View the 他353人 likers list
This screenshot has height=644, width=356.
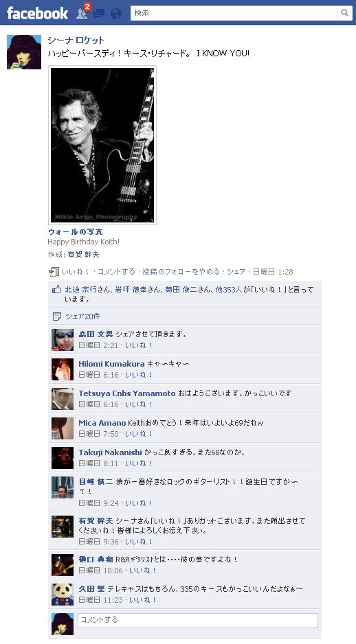click(229, 290)
